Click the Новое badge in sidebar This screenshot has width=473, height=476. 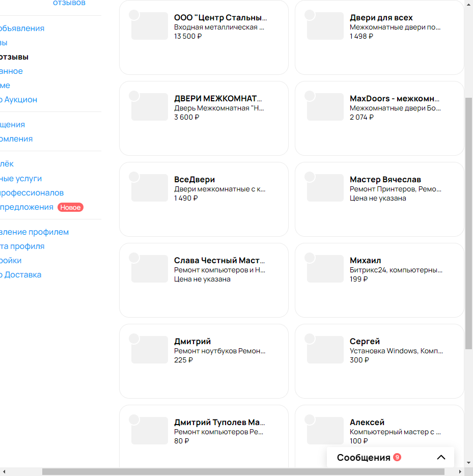coord(70,207)
